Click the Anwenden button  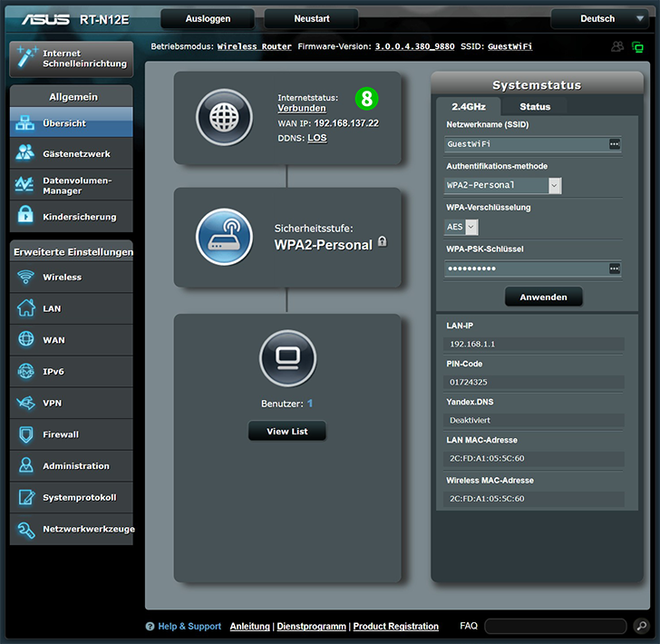[543, 297]
